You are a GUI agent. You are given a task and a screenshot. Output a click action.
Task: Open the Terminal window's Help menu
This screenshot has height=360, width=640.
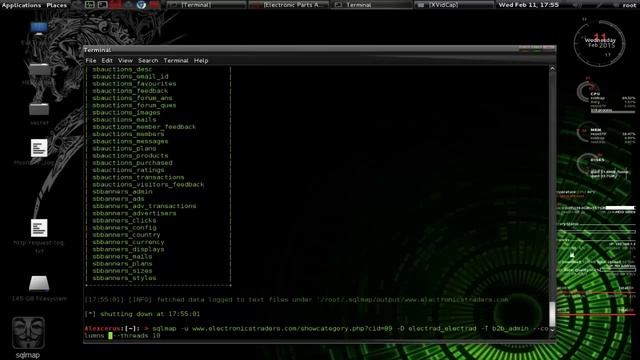tap(201, 60)
